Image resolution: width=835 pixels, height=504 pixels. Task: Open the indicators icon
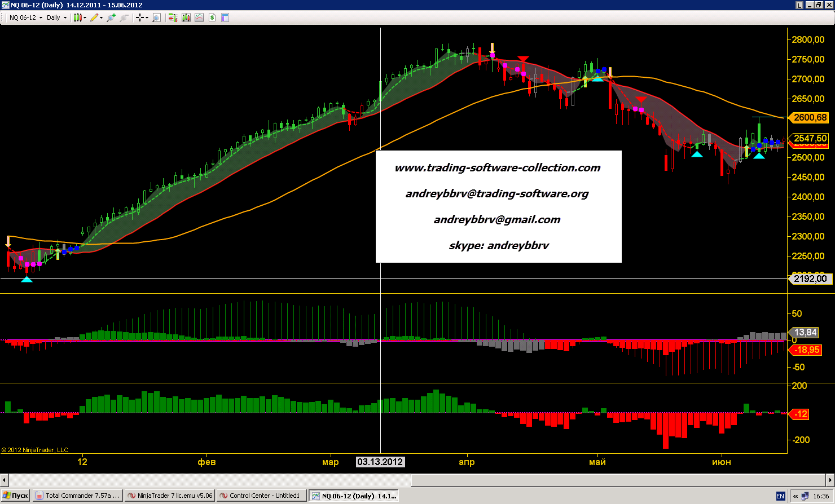point(199,17)
